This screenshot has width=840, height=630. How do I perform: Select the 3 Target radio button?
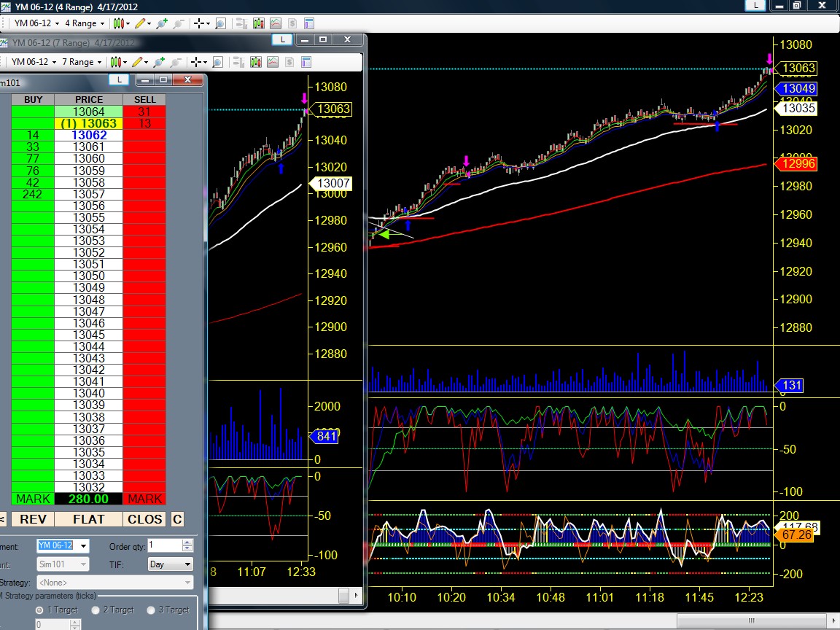pyautogui.click(x=151, y=610)
